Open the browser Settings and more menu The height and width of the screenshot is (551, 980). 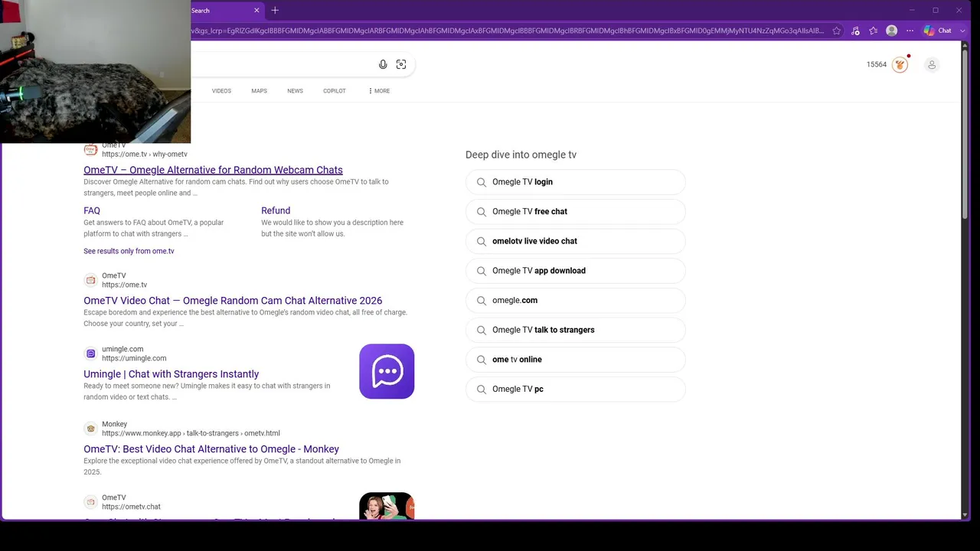[x=910, y=31]
